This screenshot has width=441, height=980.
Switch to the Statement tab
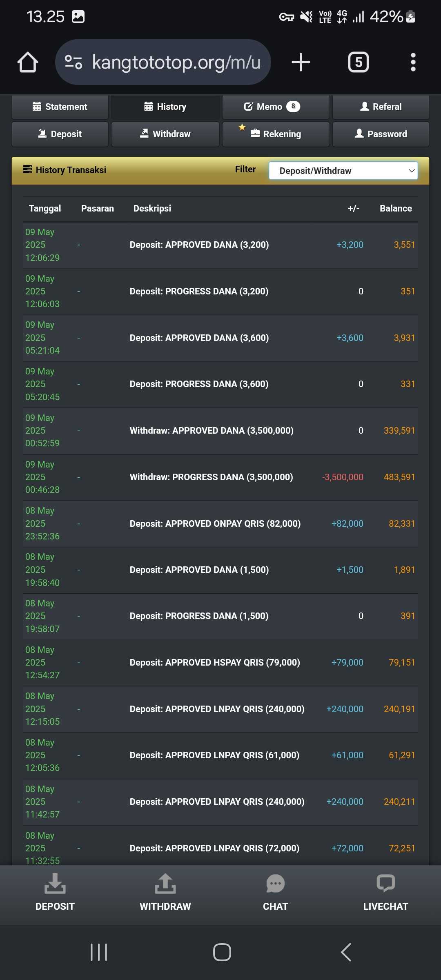coord(60,107)
